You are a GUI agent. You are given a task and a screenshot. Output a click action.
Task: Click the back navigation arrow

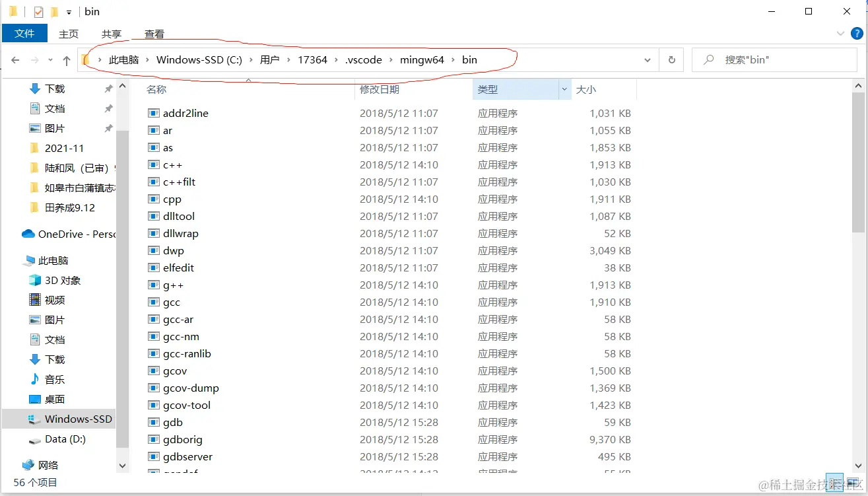click(x=15, y=59)
